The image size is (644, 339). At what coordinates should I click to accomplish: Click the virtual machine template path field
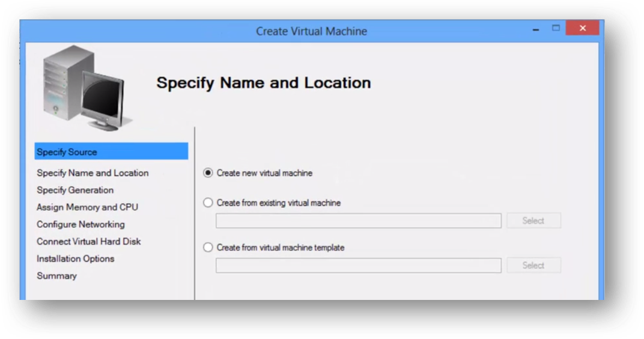[x=358, y=266]
